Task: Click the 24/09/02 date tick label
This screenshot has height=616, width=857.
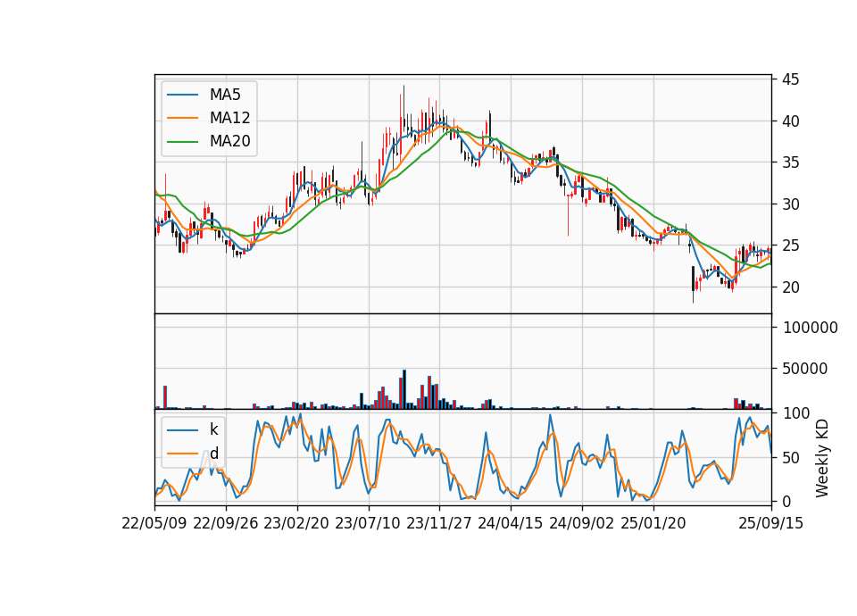Action: coord(581,523)
